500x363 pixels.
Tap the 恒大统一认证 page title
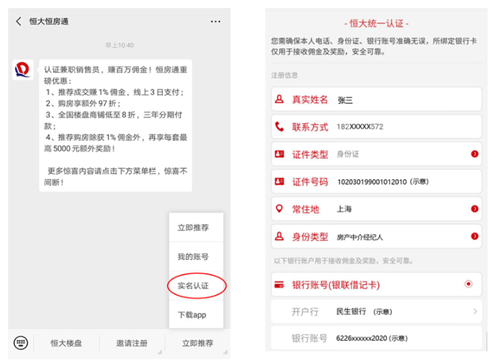pos(376,23)
